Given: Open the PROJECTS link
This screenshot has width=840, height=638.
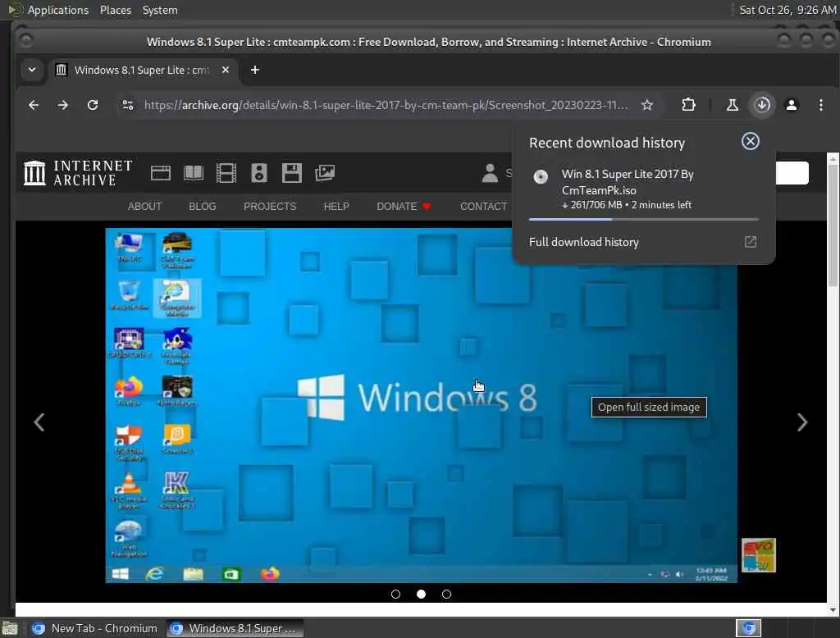Looking at the screenshot, I should pos(270,206).
